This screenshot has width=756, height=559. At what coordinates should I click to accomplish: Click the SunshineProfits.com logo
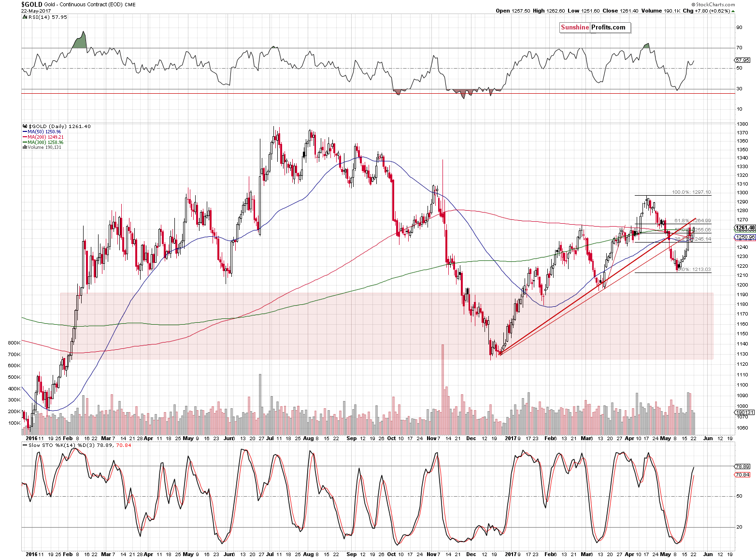(x=595, y=28)
